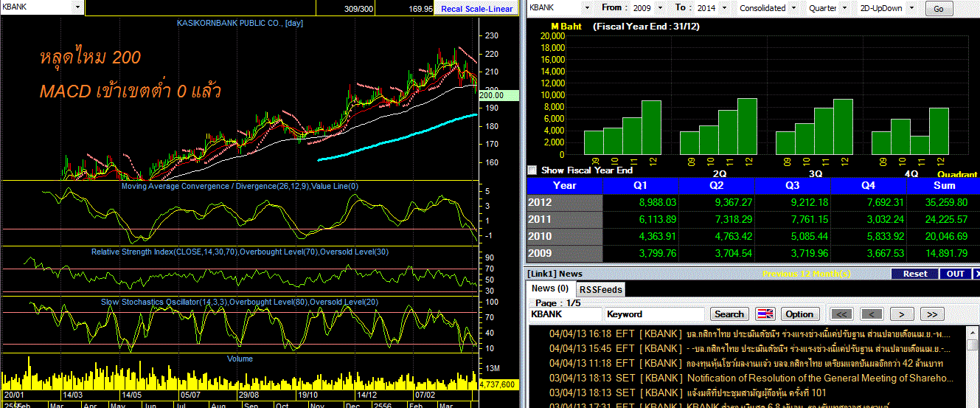Viewport: 980px width, 408px height.
Task: Close the News panel with X
Action: pyautogui.click(x=976, y=274)
